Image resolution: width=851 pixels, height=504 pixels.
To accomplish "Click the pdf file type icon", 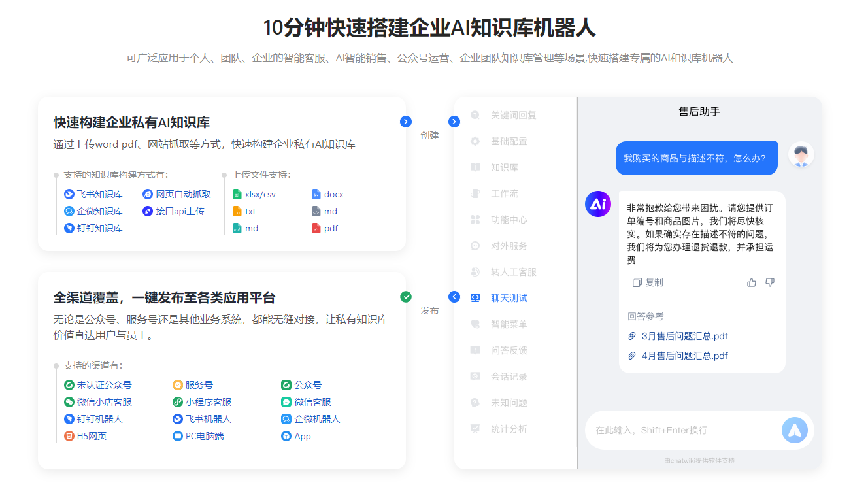I will pyautogui.click(x=316, y=228).
